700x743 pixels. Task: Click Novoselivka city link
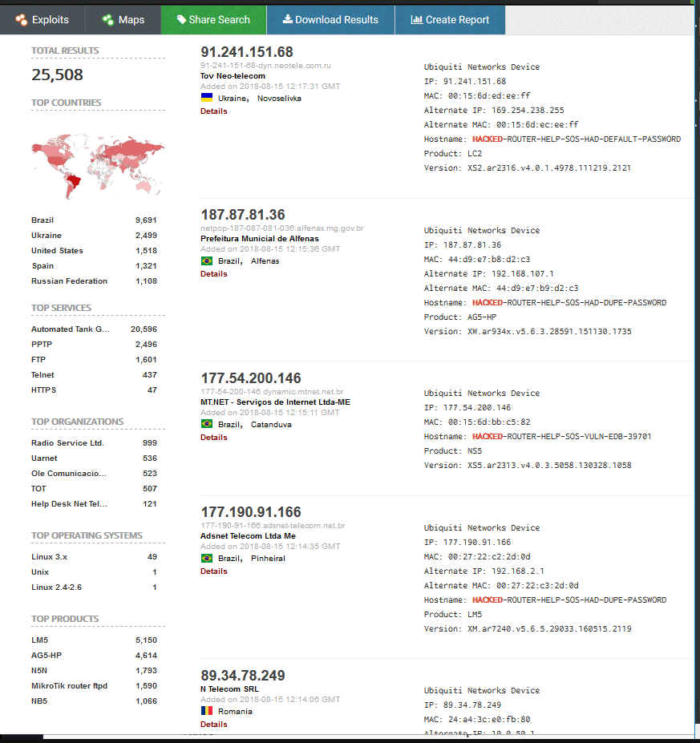point(279,98)
